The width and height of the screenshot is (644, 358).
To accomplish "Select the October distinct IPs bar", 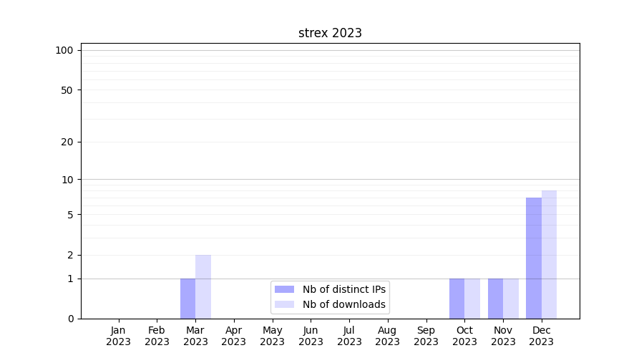I will tap(457, 299).
